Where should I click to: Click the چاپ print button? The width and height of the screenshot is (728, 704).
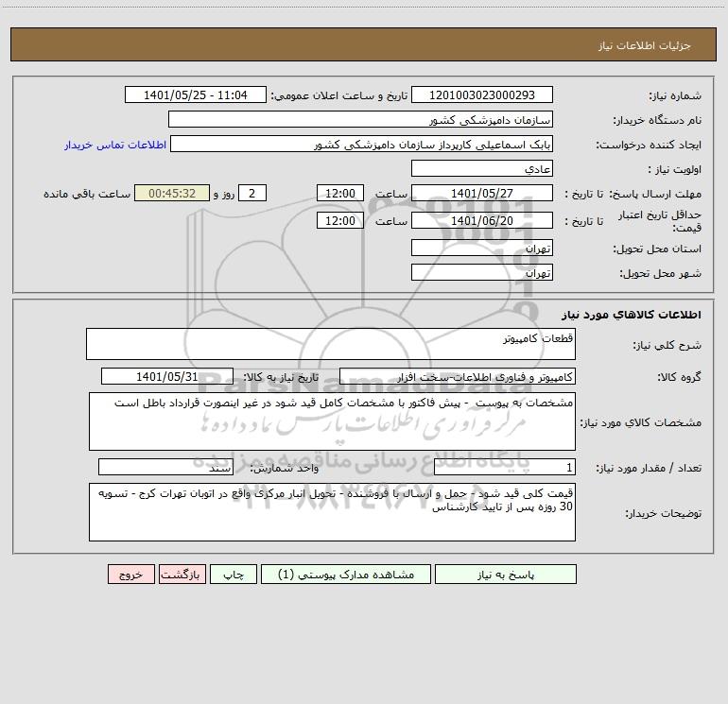point(234,574)
